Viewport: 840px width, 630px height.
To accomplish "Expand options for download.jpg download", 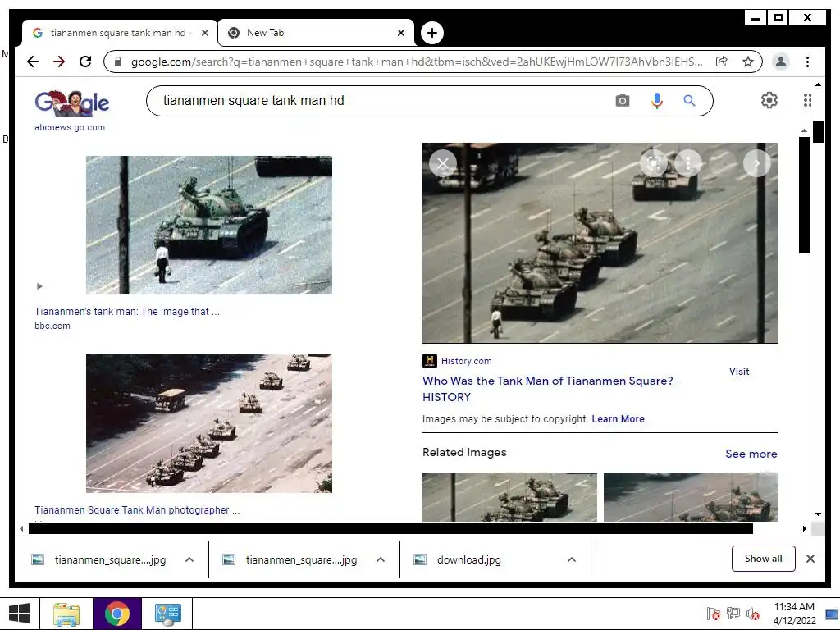I will tap(572, 559).
